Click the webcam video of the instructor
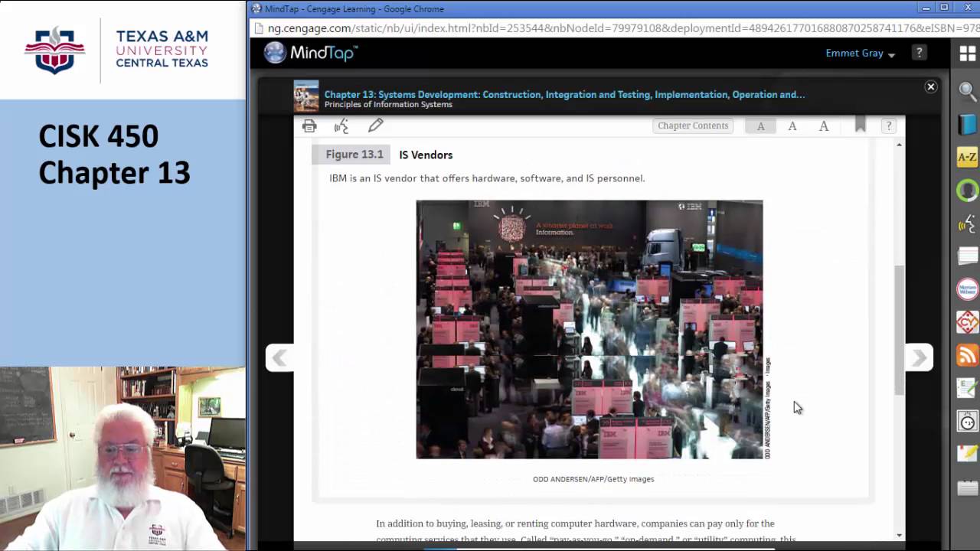This screenshot has width=980, height=551. [x=122, y=458]
